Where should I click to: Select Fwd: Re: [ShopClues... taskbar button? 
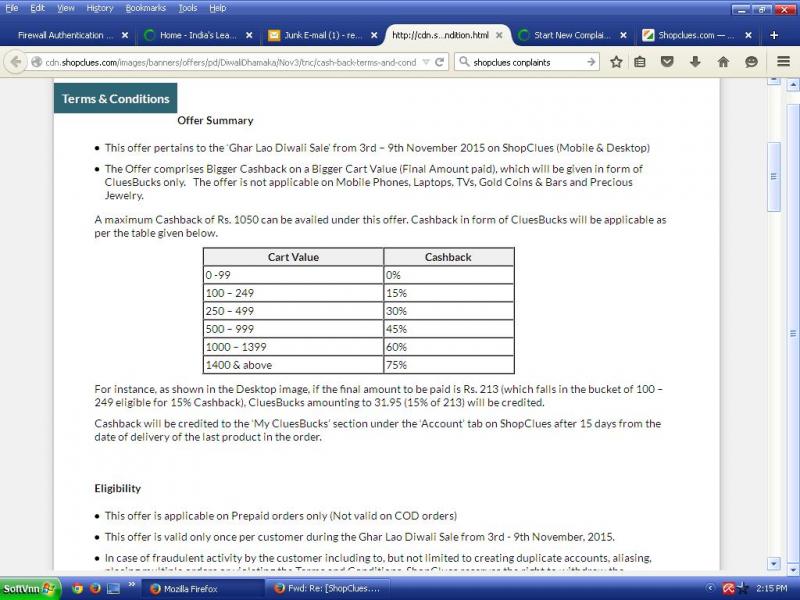329,589
